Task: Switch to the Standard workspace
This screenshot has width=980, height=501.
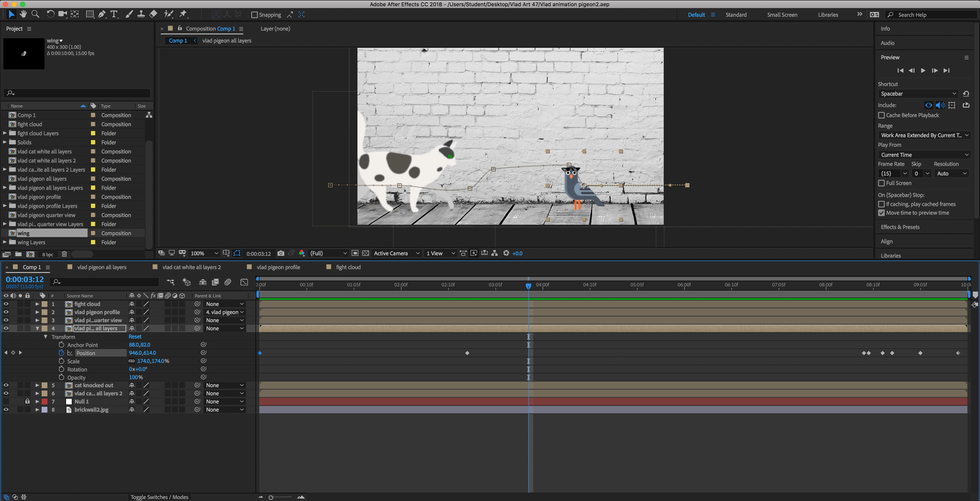Action: (x=736, y=14)
